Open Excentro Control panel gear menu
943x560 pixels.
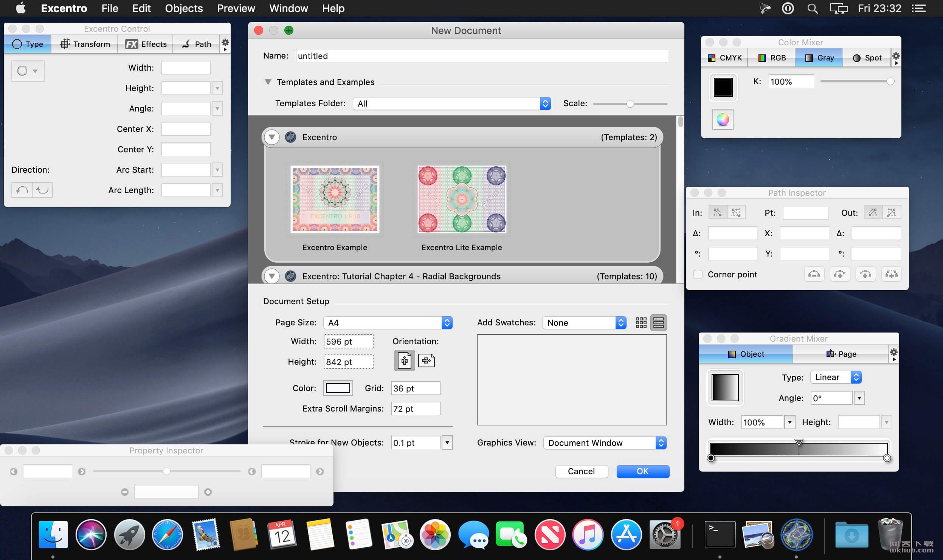pyautogui.click(x=225, y=44)
